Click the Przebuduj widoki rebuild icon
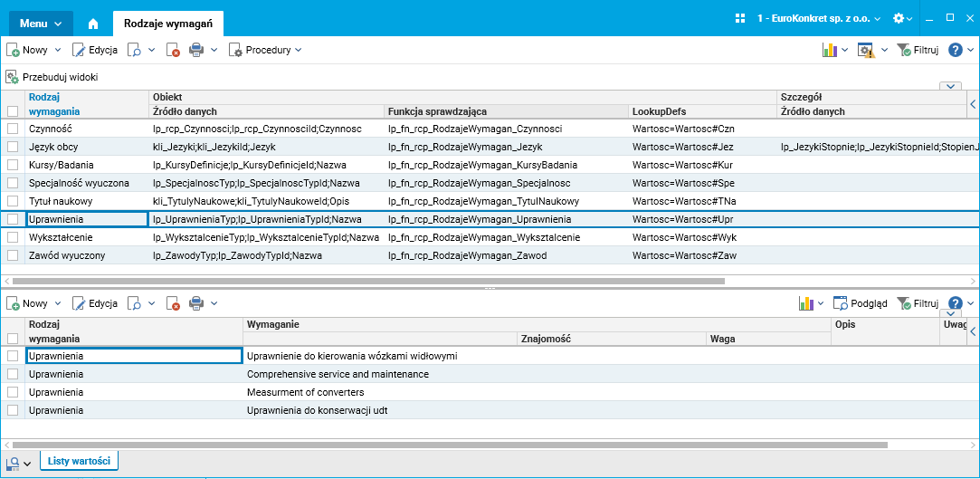The height and width of the screenshot is (479, 980). pyautogui.click(x=13, y=78)
